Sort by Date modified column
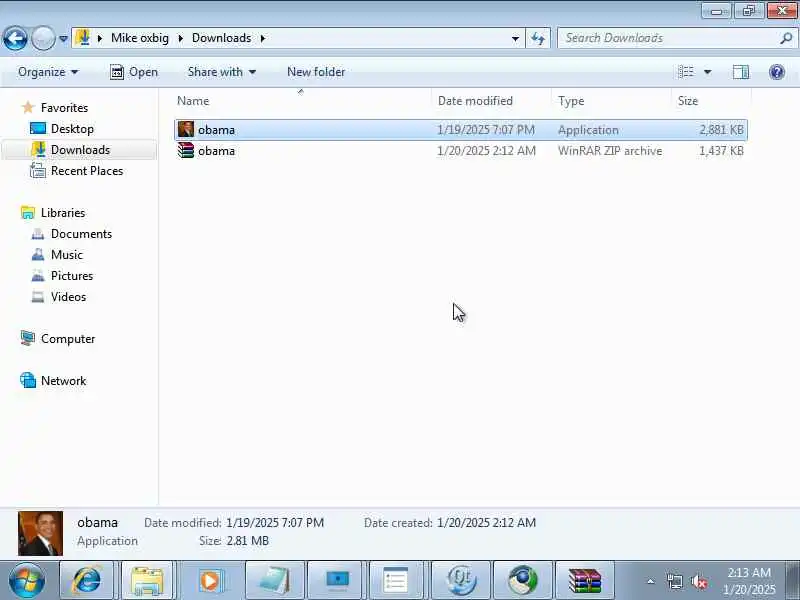The image size is (800, 600). click(x=492, y=101)
